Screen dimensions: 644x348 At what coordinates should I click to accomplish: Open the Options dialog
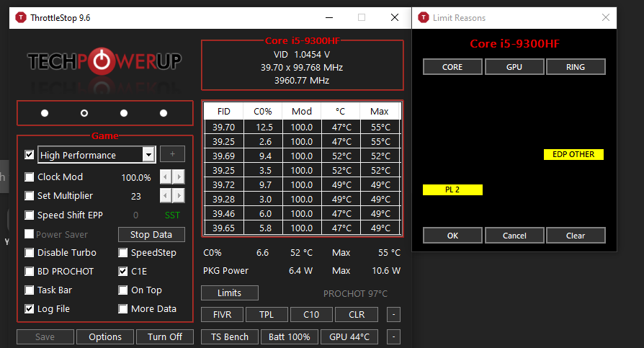pyautogui.click(x=105, y=337)
